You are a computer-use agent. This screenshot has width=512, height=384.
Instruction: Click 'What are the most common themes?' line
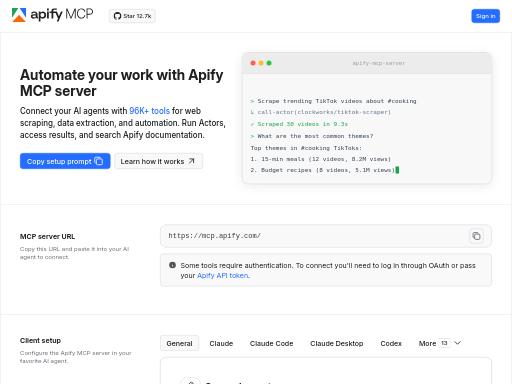pos(312,136)
